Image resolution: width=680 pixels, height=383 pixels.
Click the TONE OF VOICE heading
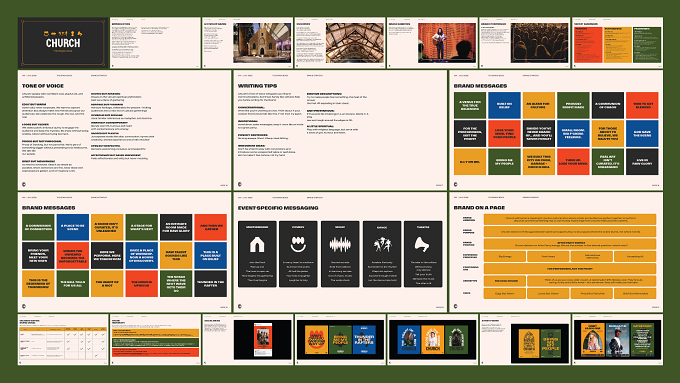(x=43, y=86)
